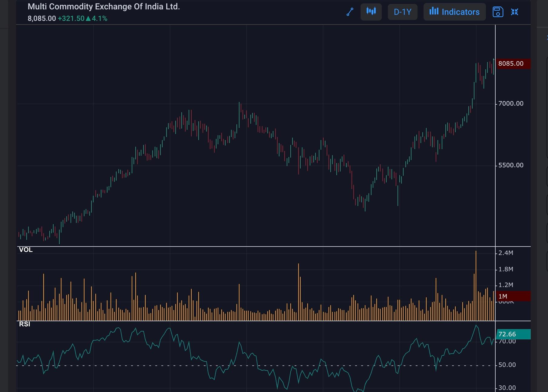Viewport: 548px width, 392px height.
Task: Save the chart layout
Action: (498, 12)
